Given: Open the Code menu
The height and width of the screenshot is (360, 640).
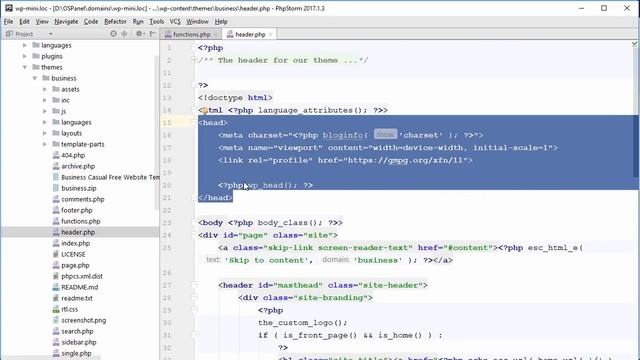Looking at the screenshot, I should tap(91, 22).
